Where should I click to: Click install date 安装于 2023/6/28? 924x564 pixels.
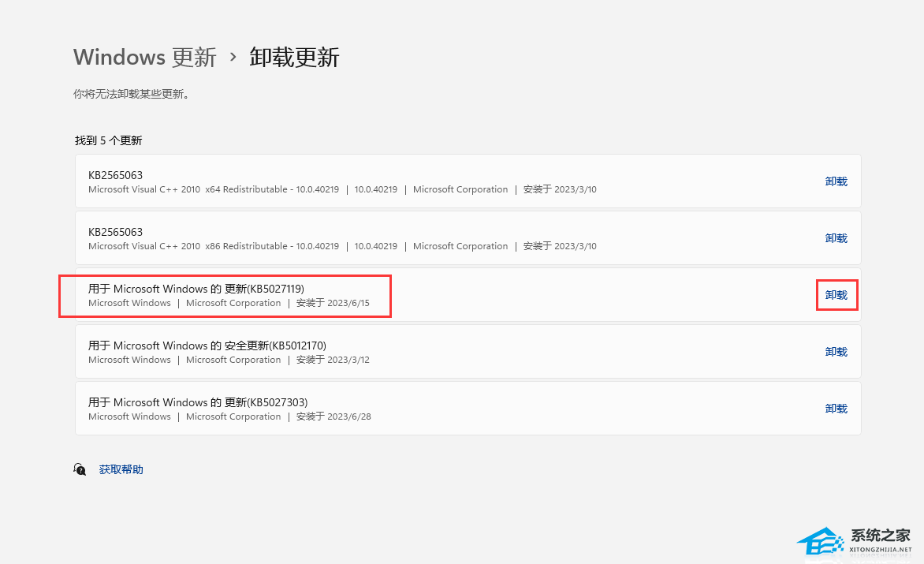point(333,416)
